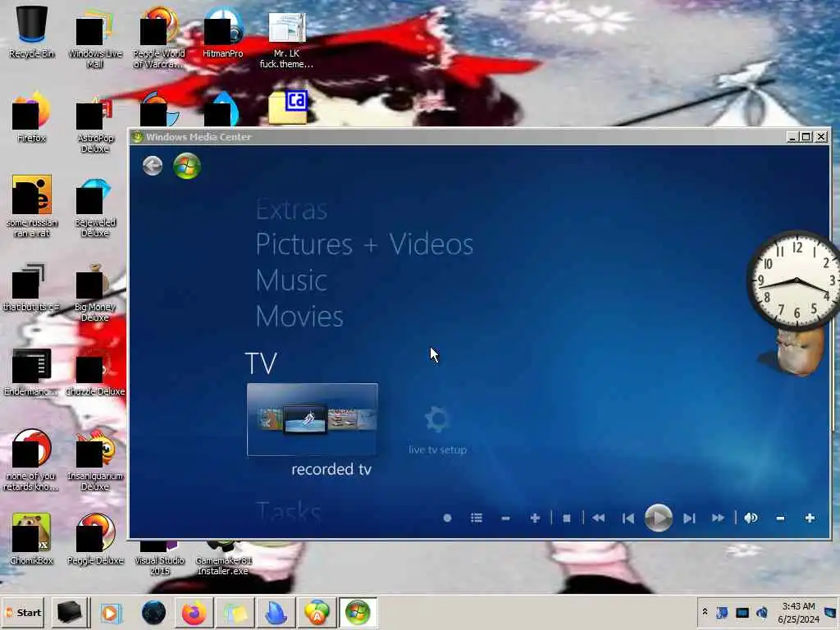Open the recorded tv thumbnail tile
840x630 pixels.
(313, 419)
